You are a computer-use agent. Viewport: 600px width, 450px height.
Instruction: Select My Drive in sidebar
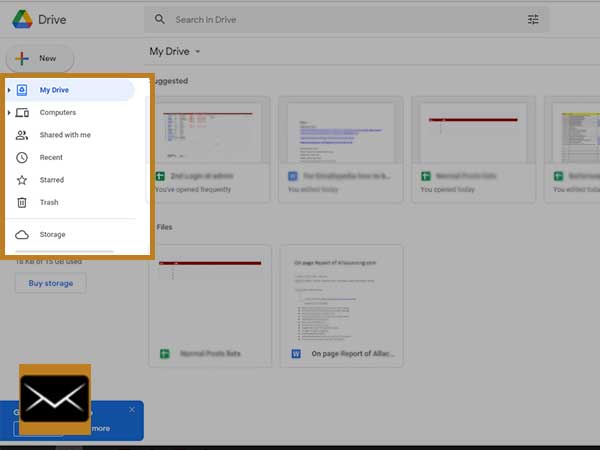point(70,90)
